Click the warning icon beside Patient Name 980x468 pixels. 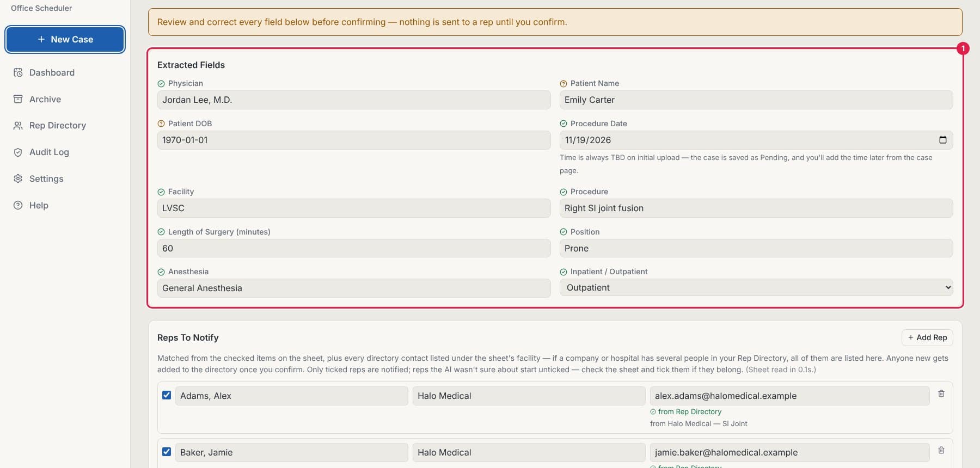click(x=563, y=84)
